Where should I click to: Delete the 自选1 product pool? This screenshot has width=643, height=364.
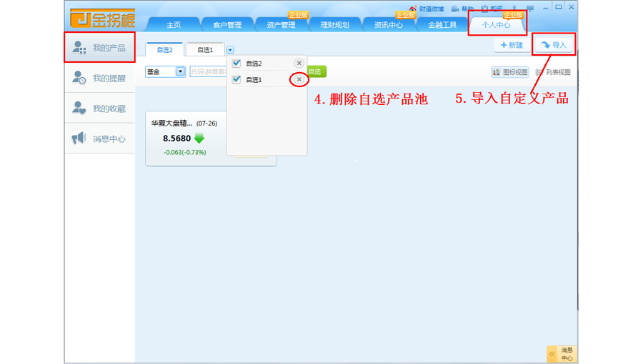(x=299, y=79)
